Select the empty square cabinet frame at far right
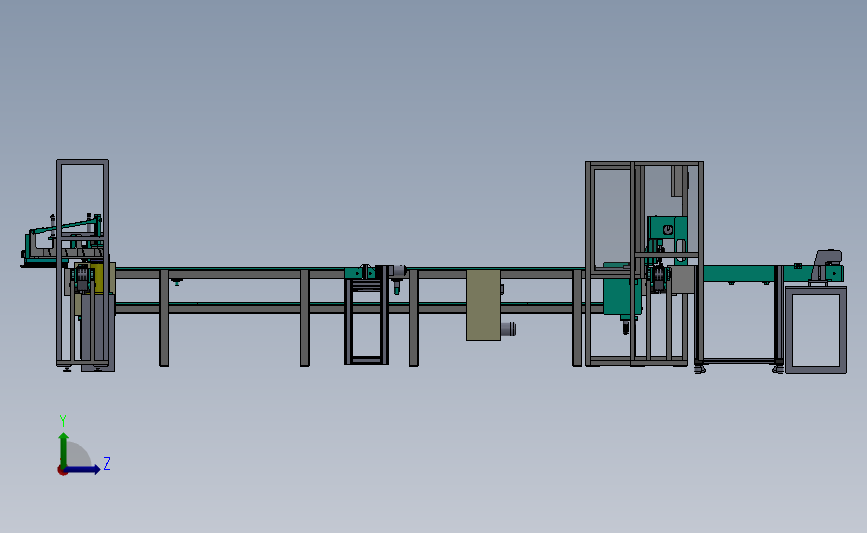 (x=816, y=330)
